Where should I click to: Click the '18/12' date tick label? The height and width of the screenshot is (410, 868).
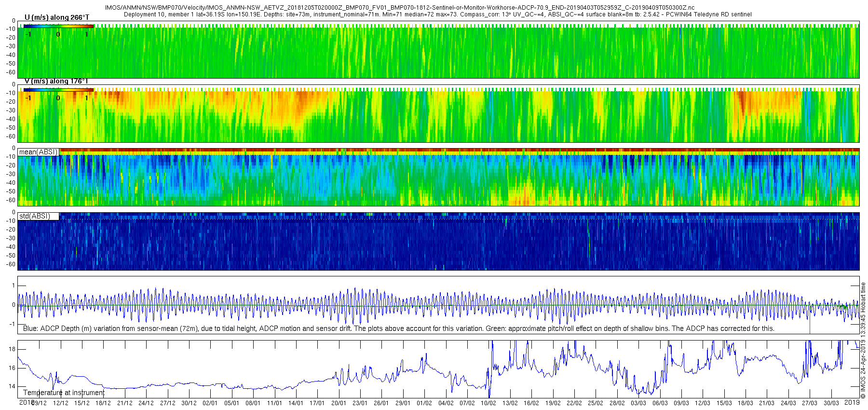[x=103, y=403]
